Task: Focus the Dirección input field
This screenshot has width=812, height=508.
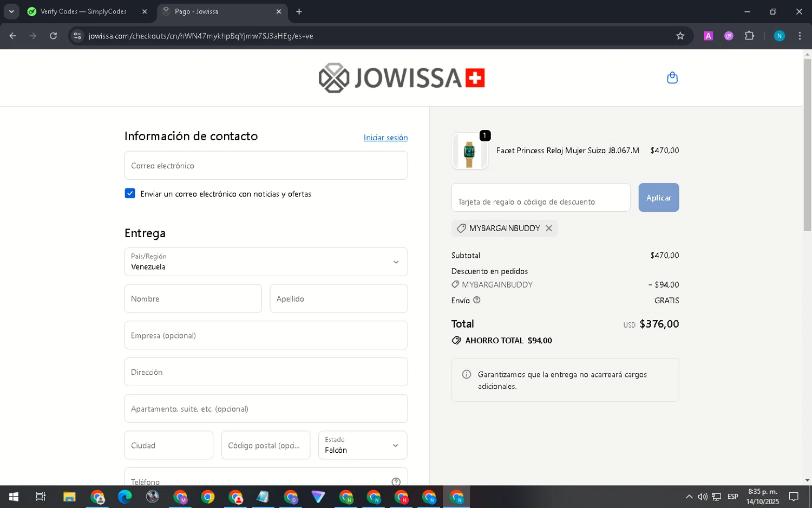Action: 266,372
